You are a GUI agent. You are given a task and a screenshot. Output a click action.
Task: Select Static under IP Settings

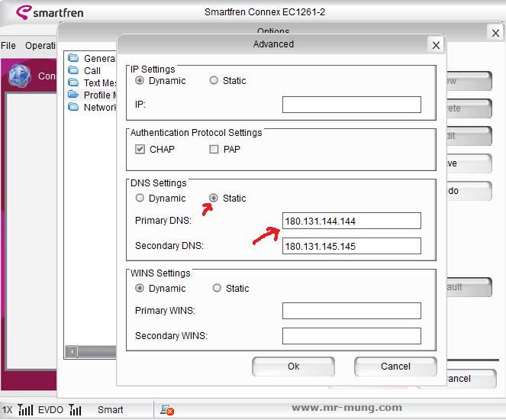pos(214,80)
